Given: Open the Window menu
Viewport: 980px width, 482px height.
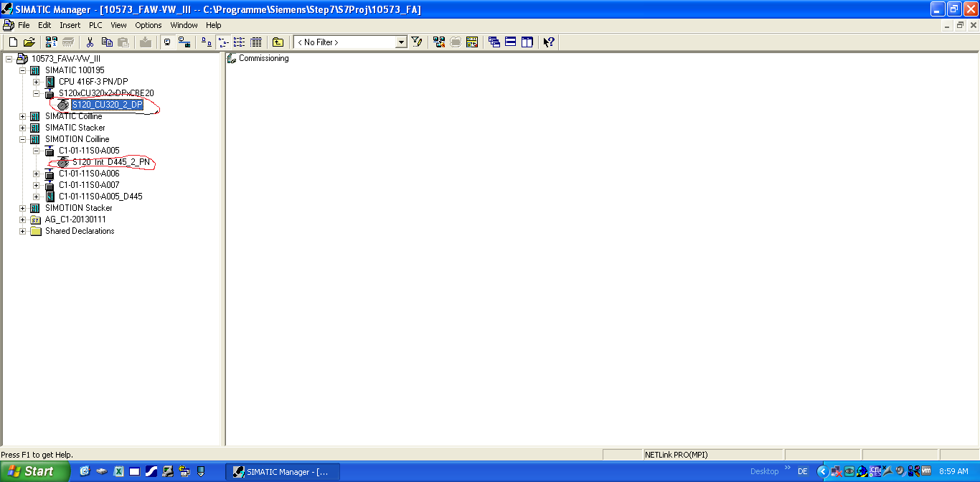Looking at the screenshot, I should click(184, 25).
